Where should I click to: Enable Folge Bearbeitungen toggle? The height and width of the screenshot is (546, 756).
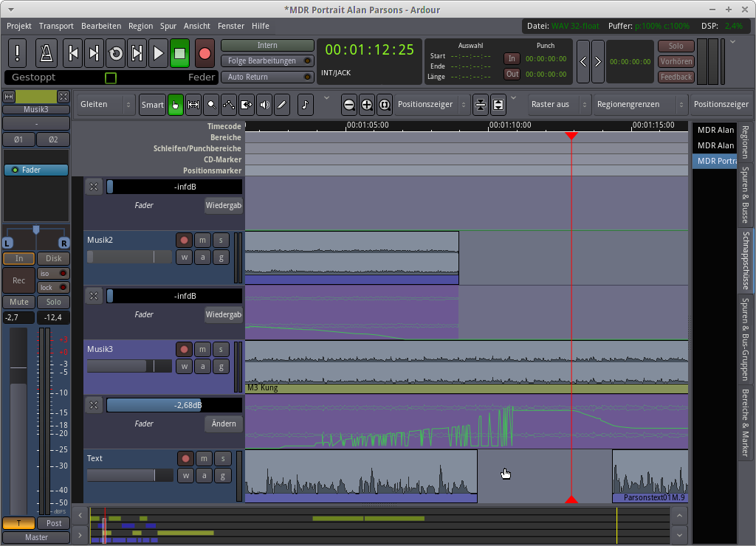pyautogui.click(x=267, y=61)
